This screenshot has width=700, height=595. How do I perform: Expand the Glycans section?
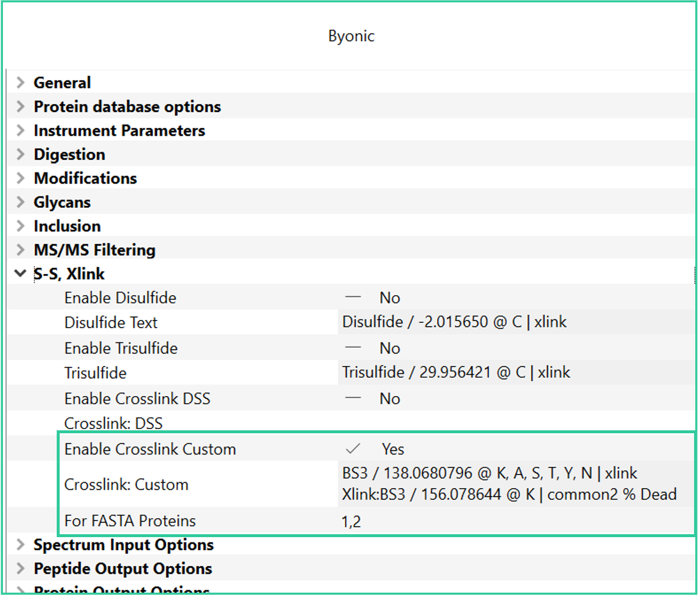click(x=20, y=202)
